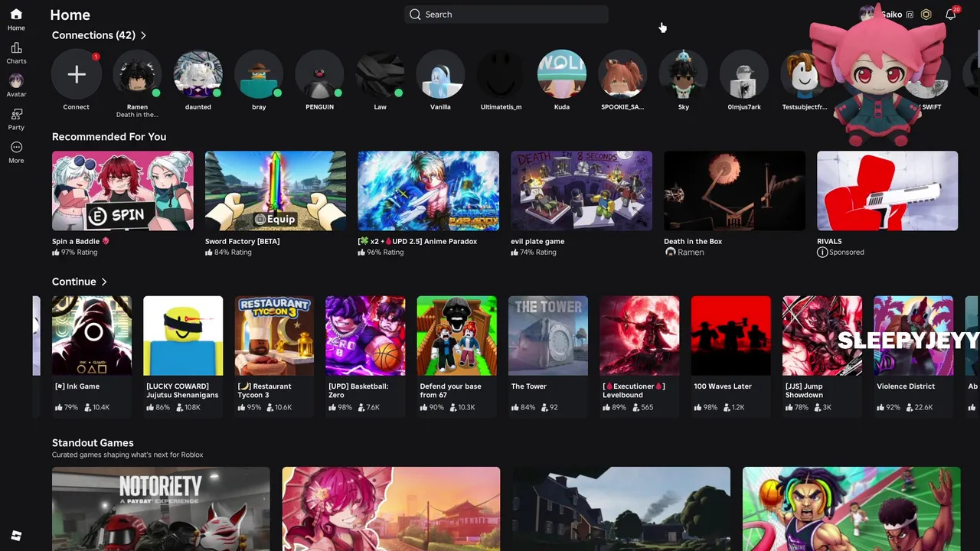Open Kuda's connection avatar
The image size is (980, 551).
pos(562,74)
